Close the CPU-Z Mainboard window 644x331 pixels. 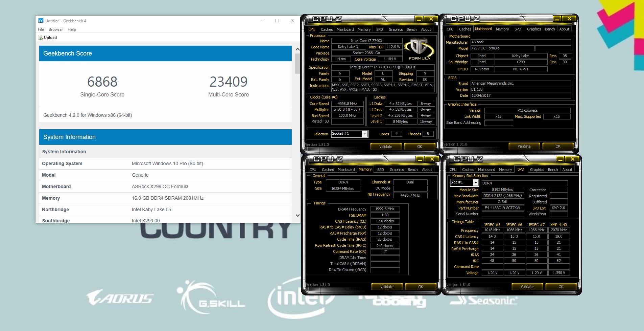pyautogui.click(x=569, y=19)
